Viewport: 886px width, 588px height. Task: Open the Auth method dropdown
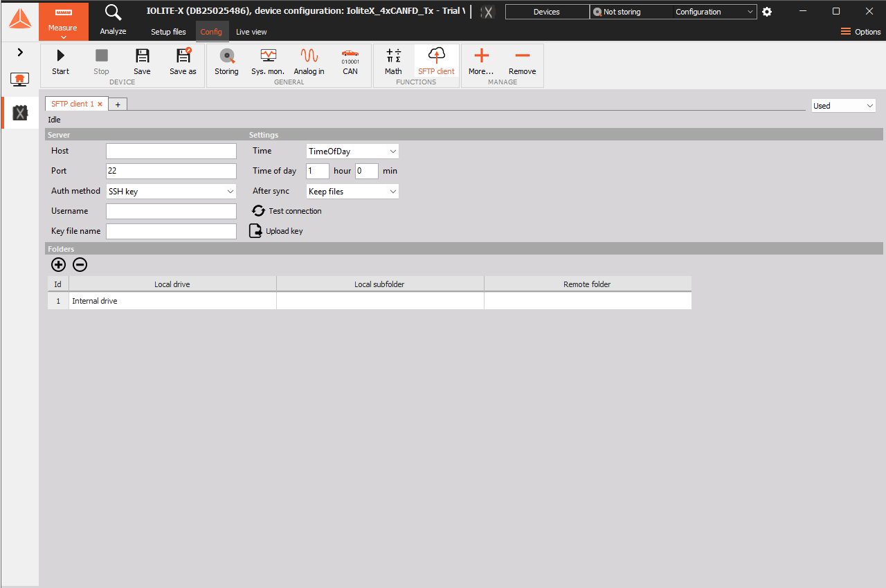[171, 191]
